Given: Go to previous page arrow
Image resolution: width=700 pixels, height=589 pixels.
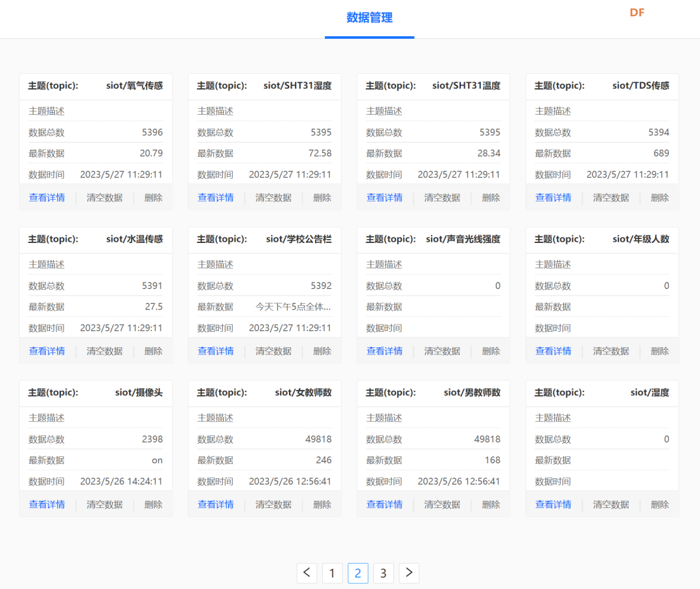Looking at the screenshot, I should [x=307, y=573].
